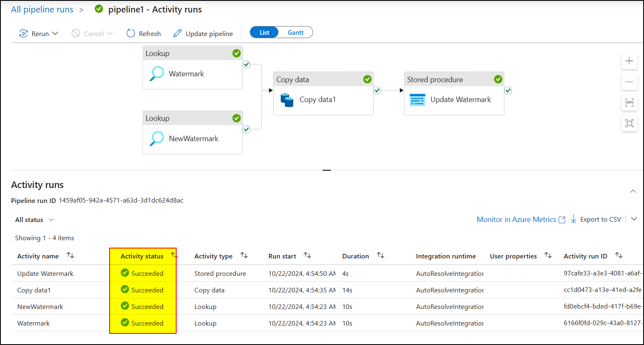Screen dimensions: 644x345
Task: Expand the Cancel dropdown arrow
Action: pyautogui.click(x=110, y=34)
